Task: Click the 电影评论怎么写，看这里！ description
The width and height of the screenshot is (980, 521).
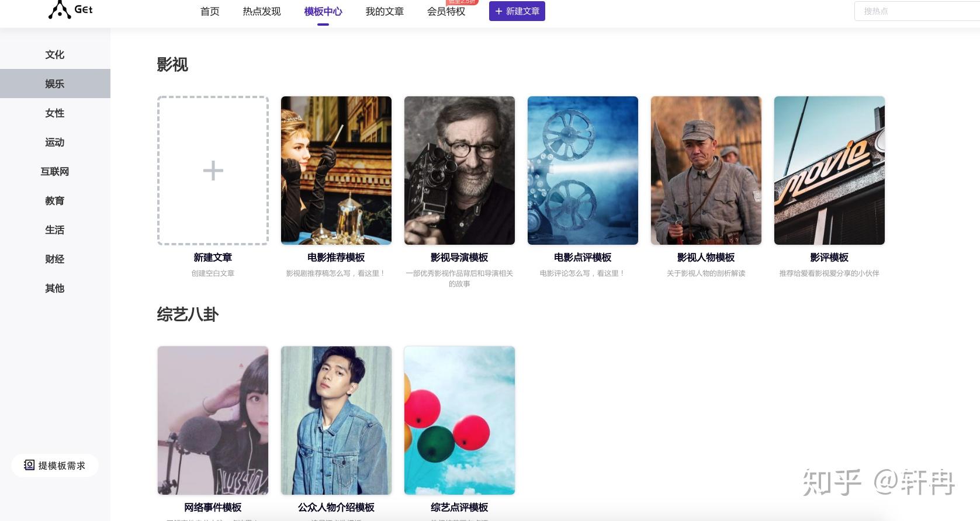Action: 583,273
